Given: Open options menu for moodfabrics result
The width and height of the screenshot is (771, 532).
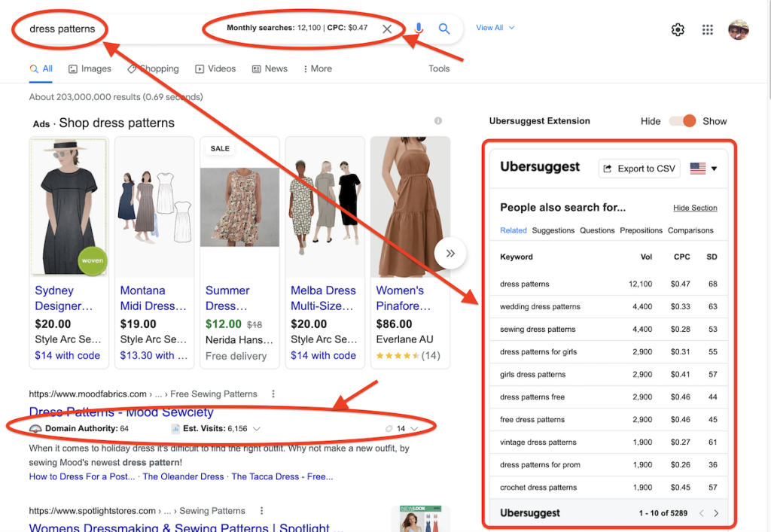Looking at the screenshot, I should (x=273, y=394).
